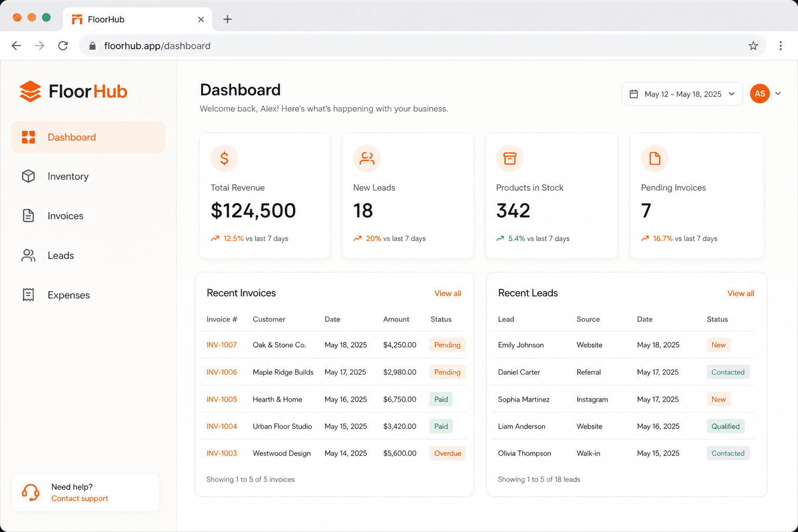Close the FloorHub browser tab
The image size is (798, 532).
(201, 19)
